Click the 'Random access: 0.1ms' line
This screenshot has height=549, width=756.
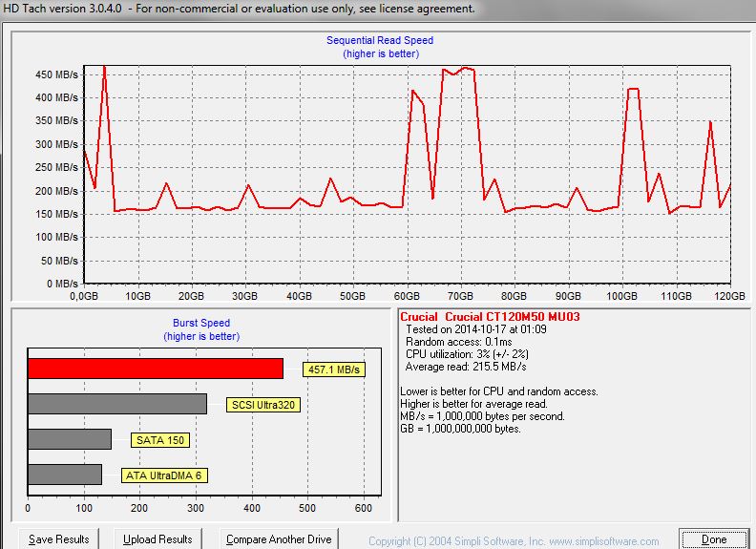pyautogui.click(x=458, y=342)
